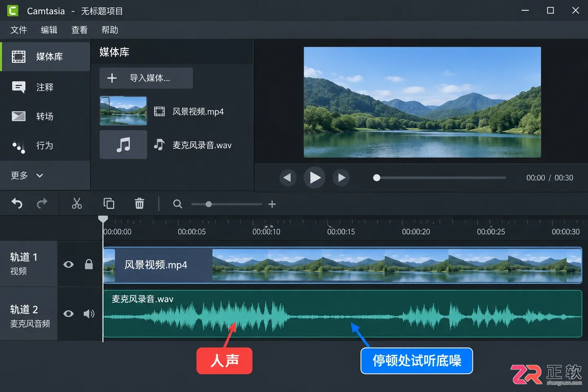Lock the 轨道 1 video track

tap(89, 264)
